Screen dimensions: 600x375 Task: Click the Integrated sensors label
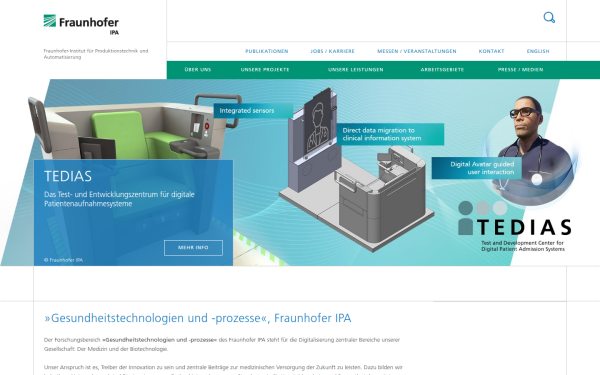(x=253, y=111)
